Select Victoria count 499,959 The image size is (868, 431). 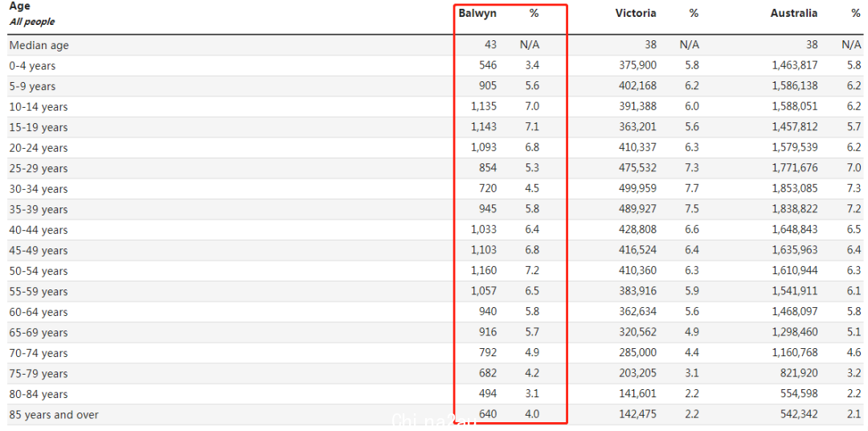click(x=638, y=189)
